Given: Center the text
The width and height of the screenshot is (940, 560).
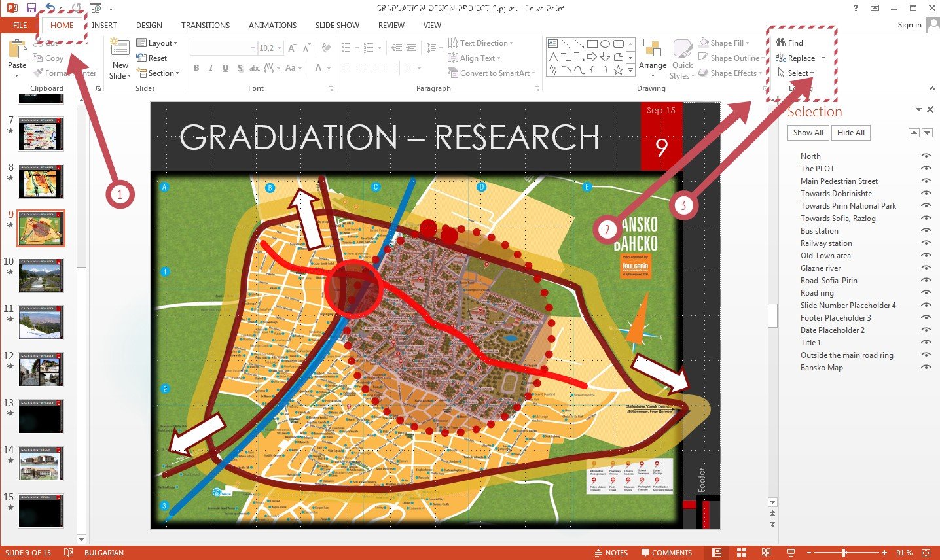Looking at the screenshot, I should pyautogui.click(x=361, y=68).
